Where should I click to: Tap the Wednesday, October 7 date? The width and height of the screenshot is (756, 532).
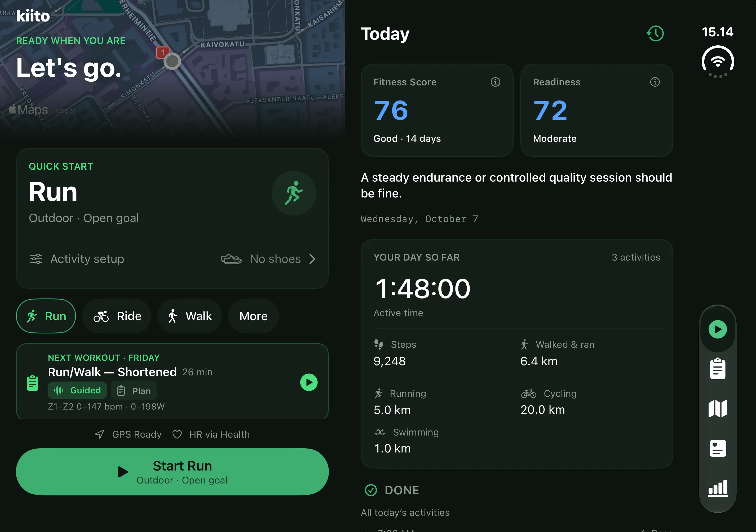[x=419, y=219]
